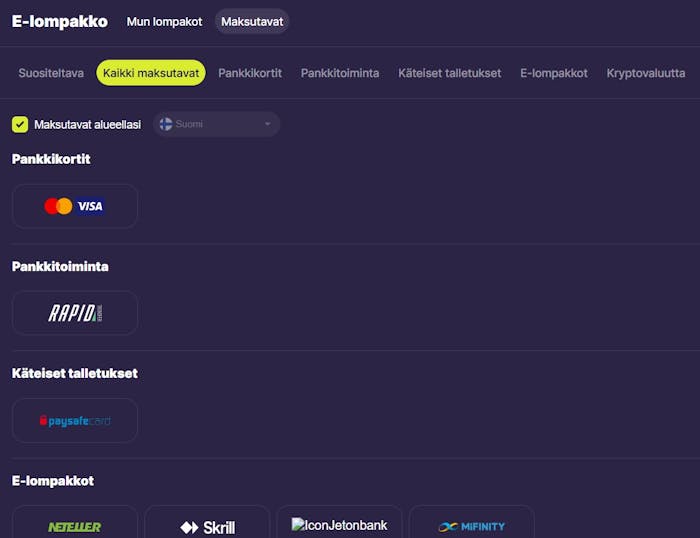Screen dimensions: 700x538
Task: Filter by Kryptovaluutta category
Action: (646, 73)
